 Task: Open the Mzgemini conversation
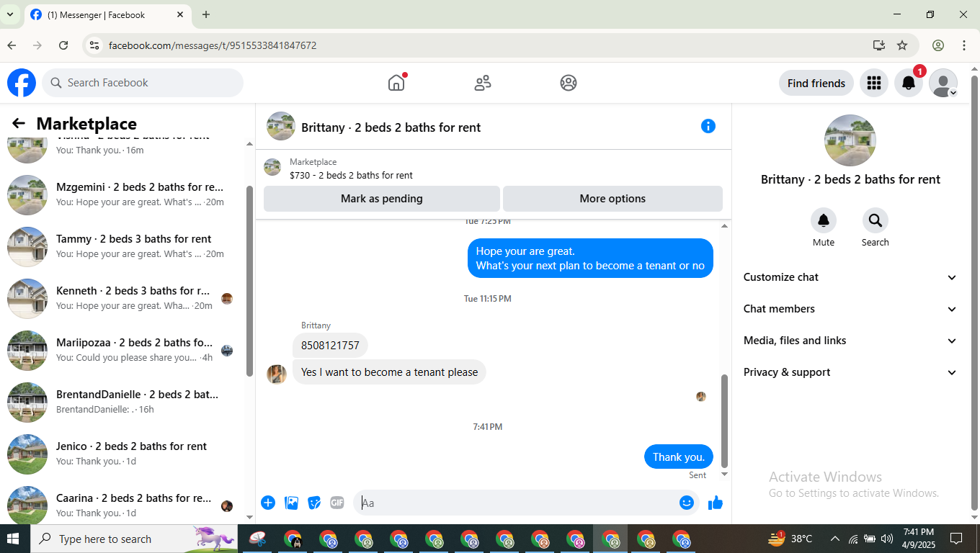[x=122, y=194]
